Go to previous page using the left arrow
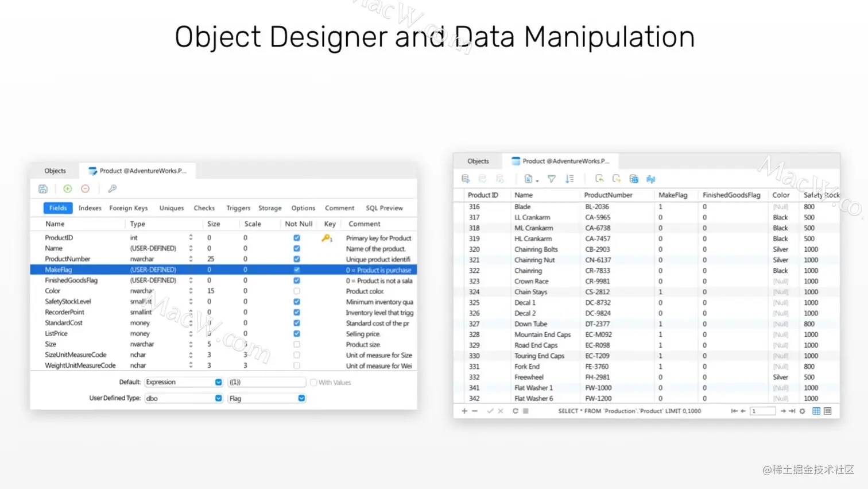Image resolution: width=868 pixels, height=489 pixels. tap(743, 411)
